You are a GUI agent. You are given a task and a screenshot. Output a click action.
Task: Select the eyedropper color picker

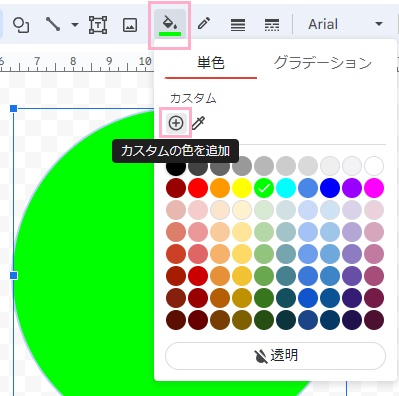(x=198, y=123)
